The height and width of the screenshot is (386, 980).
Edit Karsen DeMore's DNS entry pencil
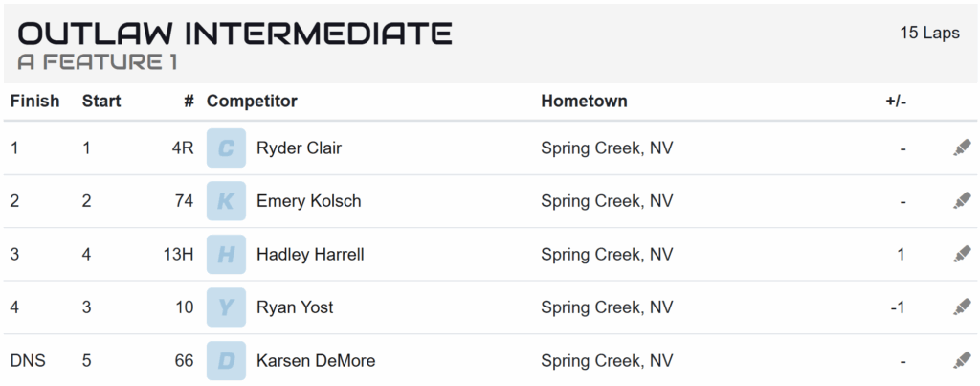[962, 360]
